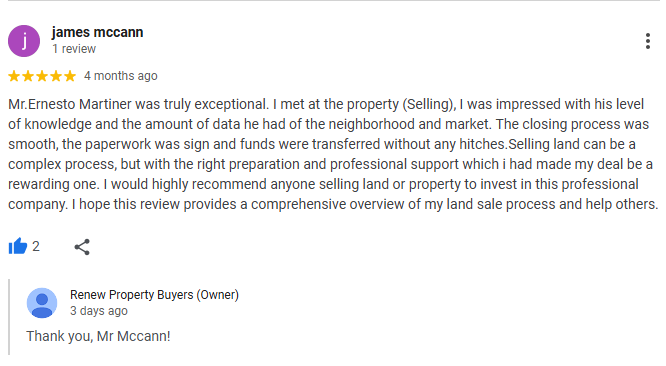666x366 pixels.
Task: Click the last review line mentioning 'help others'
Action: [333, 204]
